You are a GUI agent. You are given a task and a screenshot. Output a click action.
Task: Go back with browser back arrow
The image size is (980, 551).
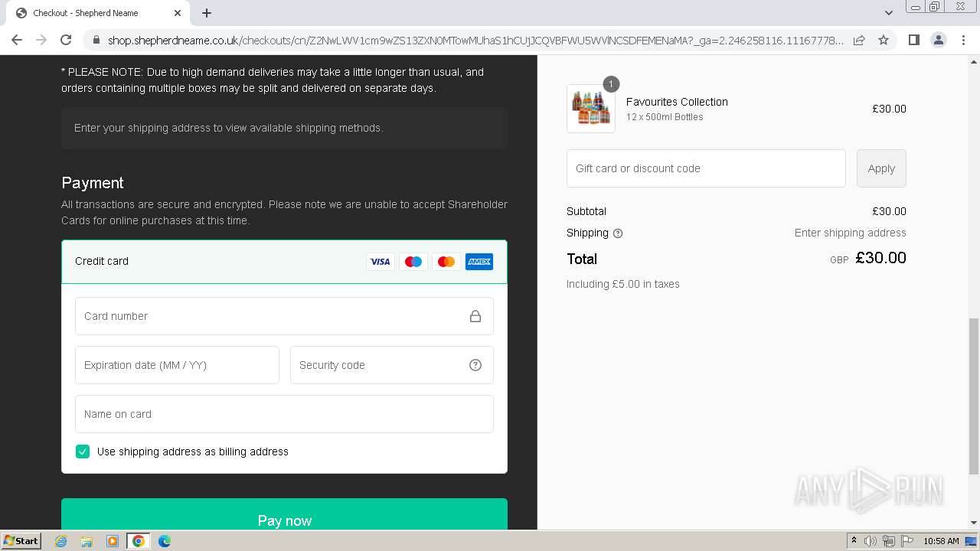[17, 40]
